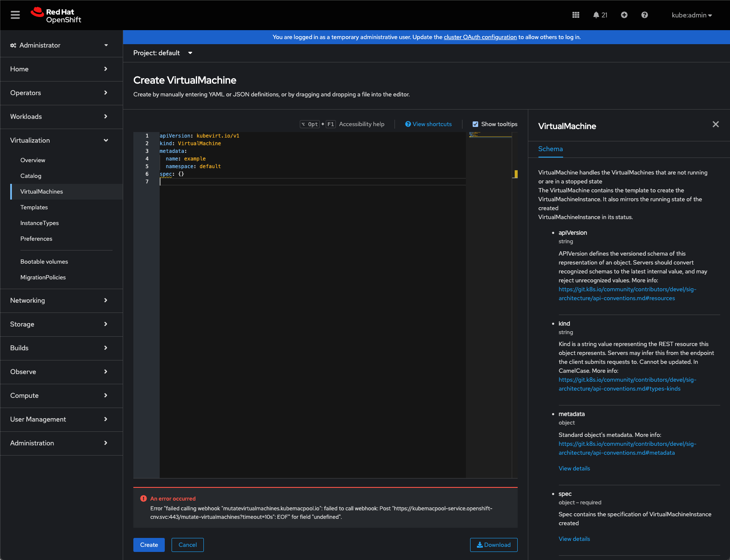Open the help question mark menu
The image size is (730, 560).
(x=645, y=15)
